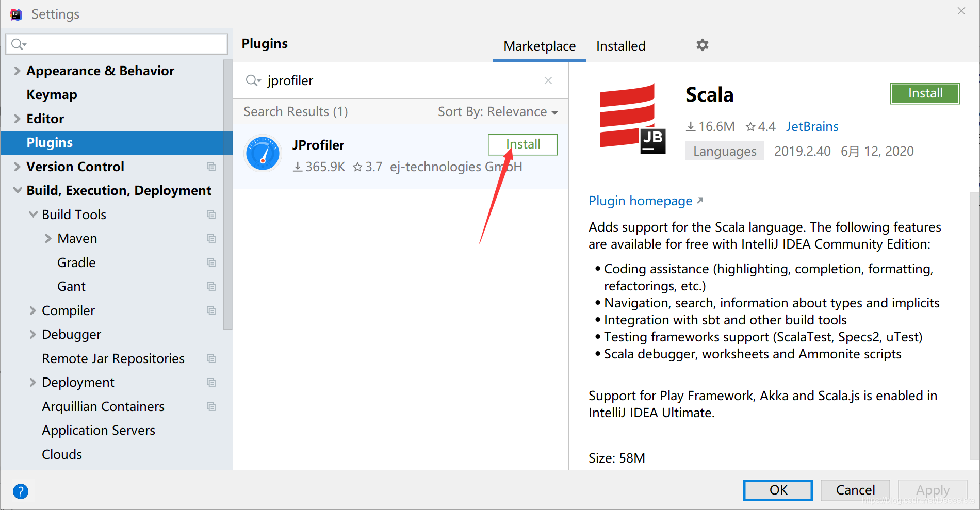The width and height of the screenshot is (980, 510).
Task: Select the JProfiler search result name
Action: click(318, 145)
